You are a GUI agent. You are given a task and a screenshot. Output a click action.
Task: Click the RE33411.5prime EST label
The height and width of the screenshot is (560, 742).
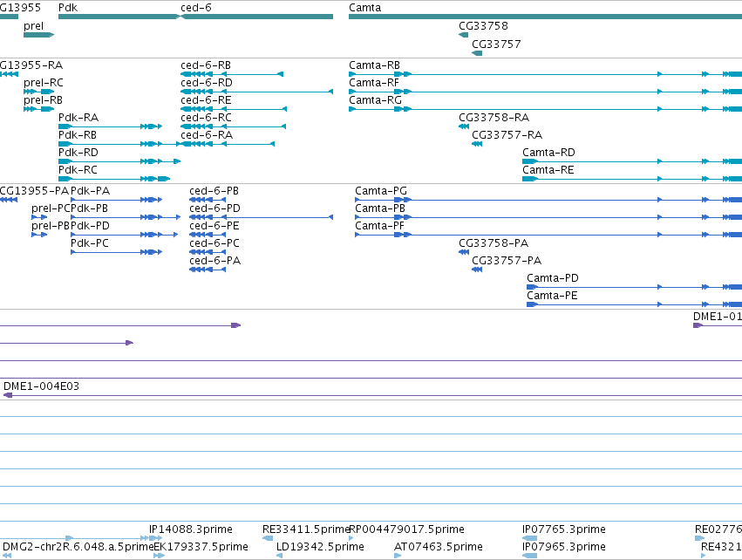(x=306, y=529)
